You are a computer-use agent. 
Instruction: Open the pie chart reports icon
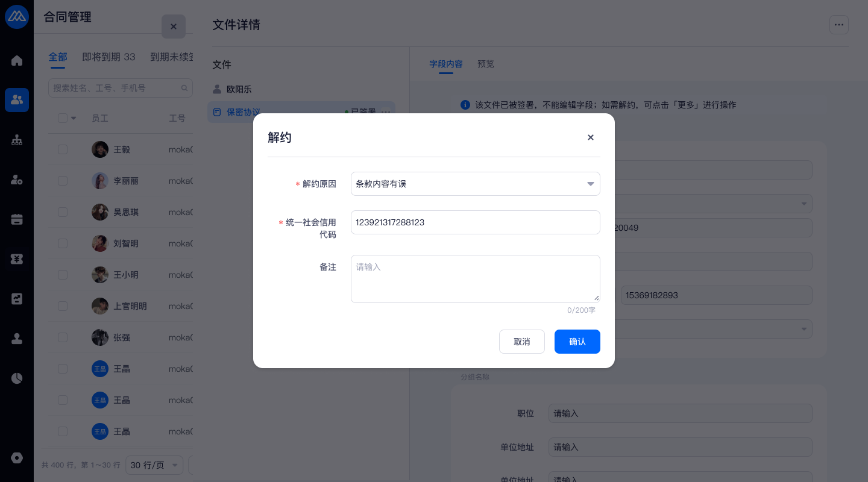(17, 378)
